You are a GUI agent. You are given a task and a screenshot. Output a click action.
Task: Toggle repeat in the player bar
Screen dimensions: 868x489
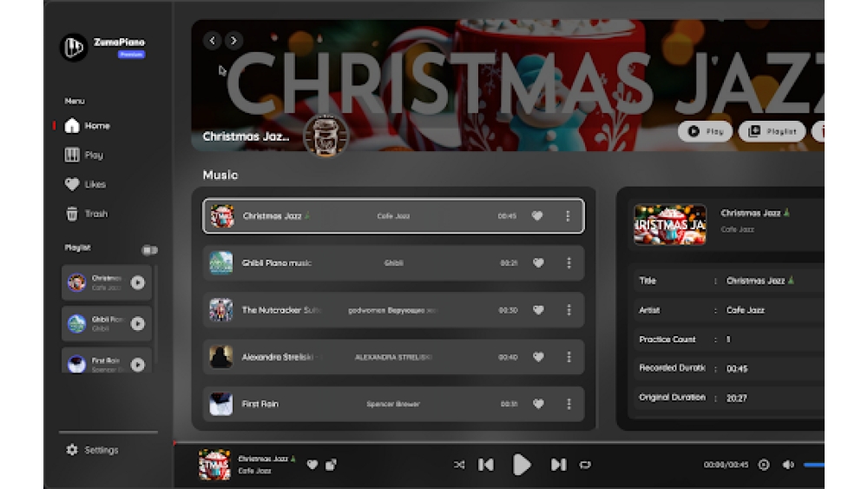(x=585, y=465)
